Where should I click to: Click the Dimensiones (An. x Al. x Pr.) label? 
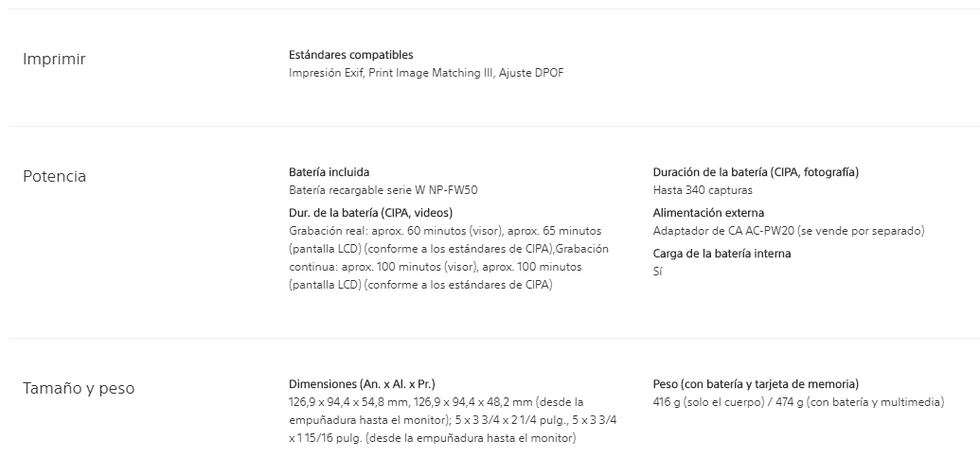(362, 384)
